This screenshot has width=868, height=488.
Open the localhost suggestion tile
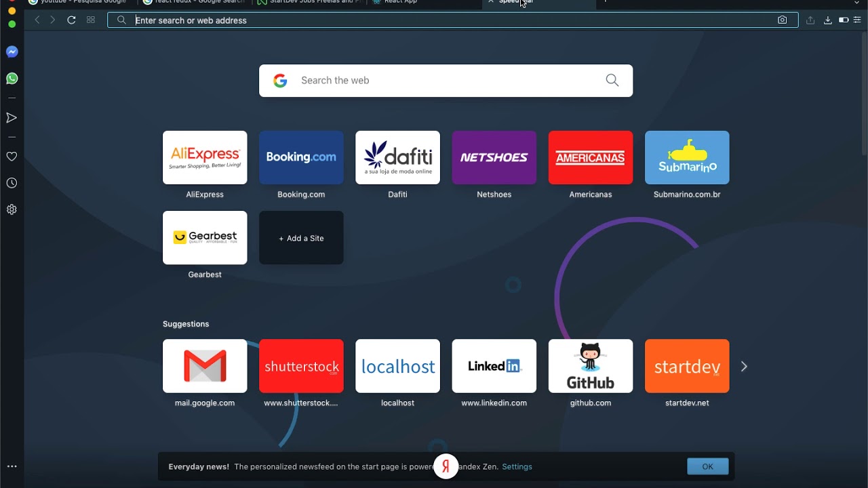397,366
